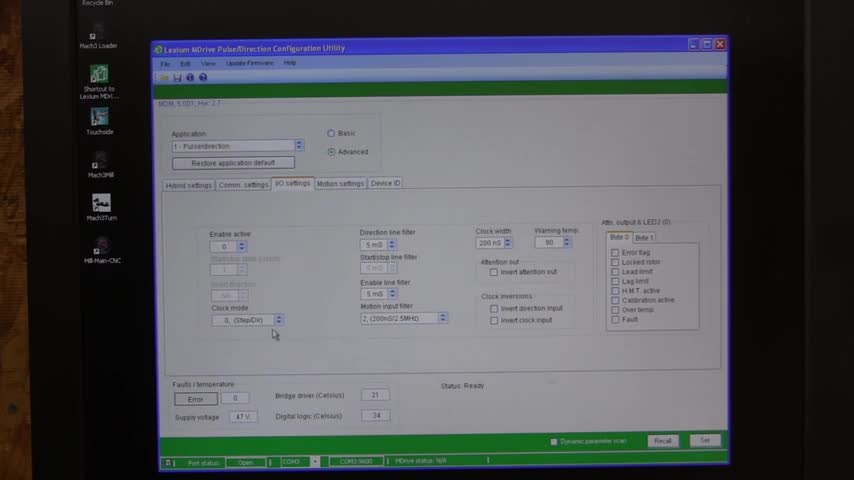Click the Lexium app icon in title bar
The width and height of the screenshot is (854, 480).
tap(158, 50)
